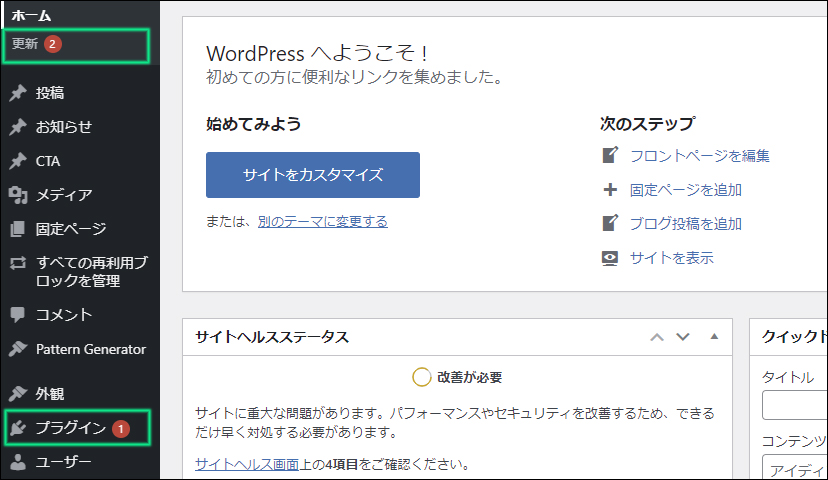828x480 pixels.
Task: Click the reusable blocks loop icon
Action: click(x=17, y=264)
